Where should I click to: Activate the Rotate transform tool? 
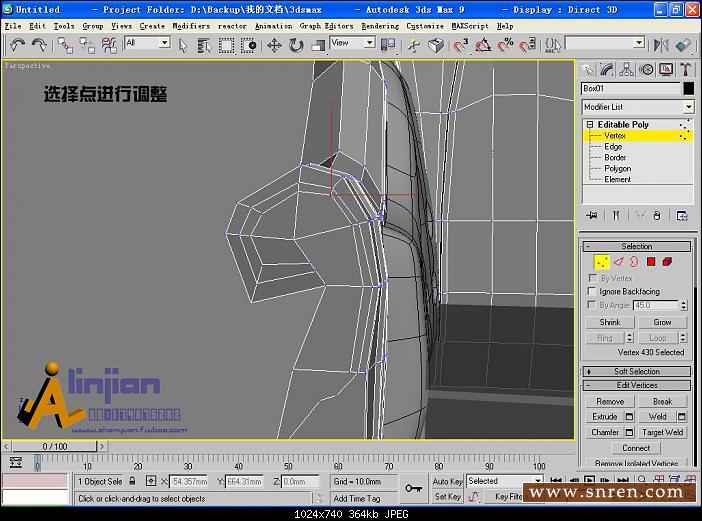pyautogui.click(x=296, y=45)
